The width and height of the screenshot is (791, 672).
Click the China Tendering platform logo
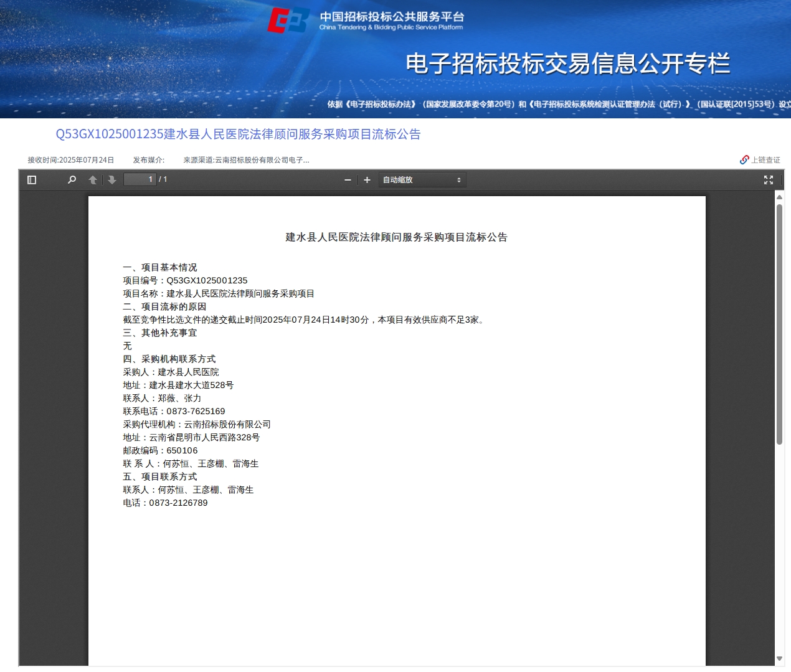288,21
